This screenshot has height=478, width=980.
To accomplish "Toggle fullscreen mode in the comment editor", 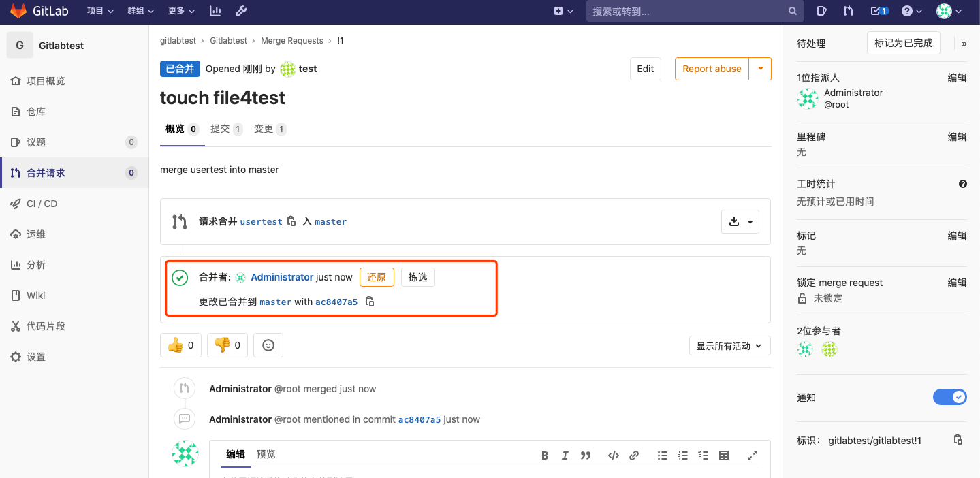I will point(752,455).
